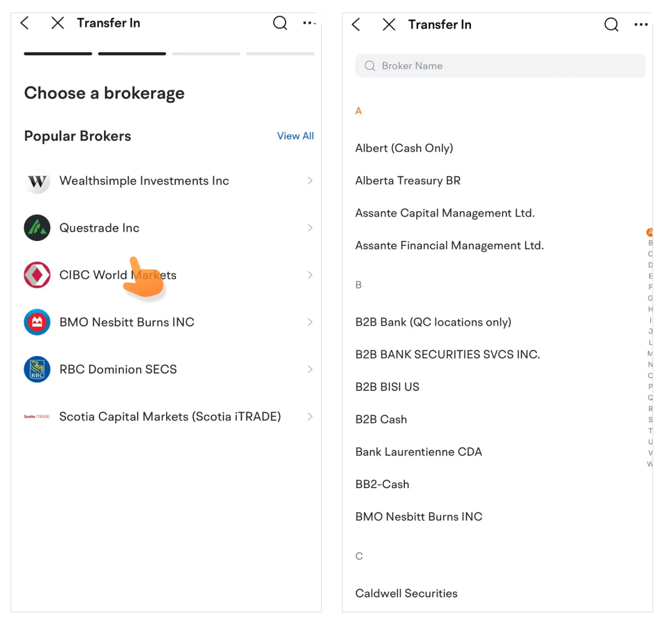Tap the RBC Dominion lion logo
The height and width of the screenshot is (625, 672).
click(37, 369)
